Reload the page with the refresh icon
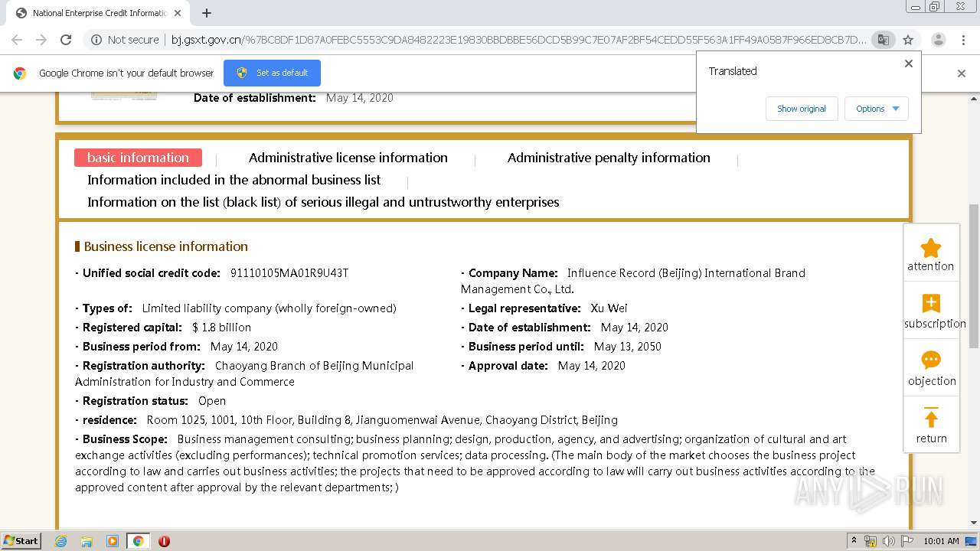The image size is (980, 551). (66, 40)
